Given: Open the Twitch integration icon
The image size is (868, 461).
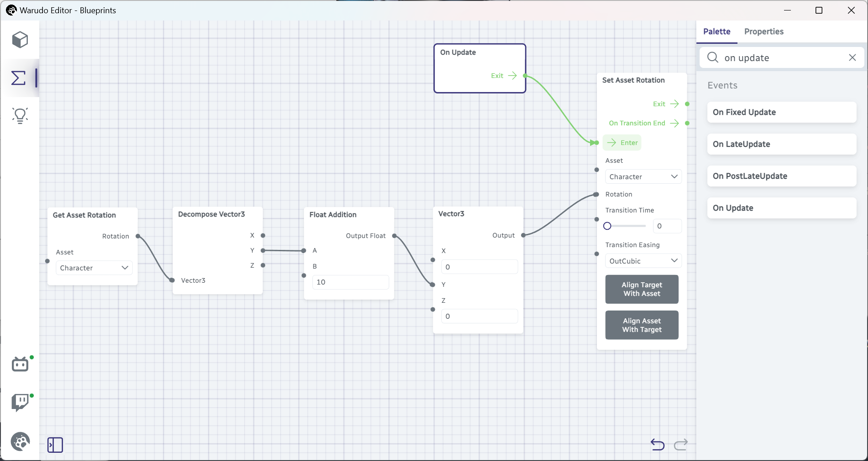Looking at the screenshot, I should click(20, 403).
